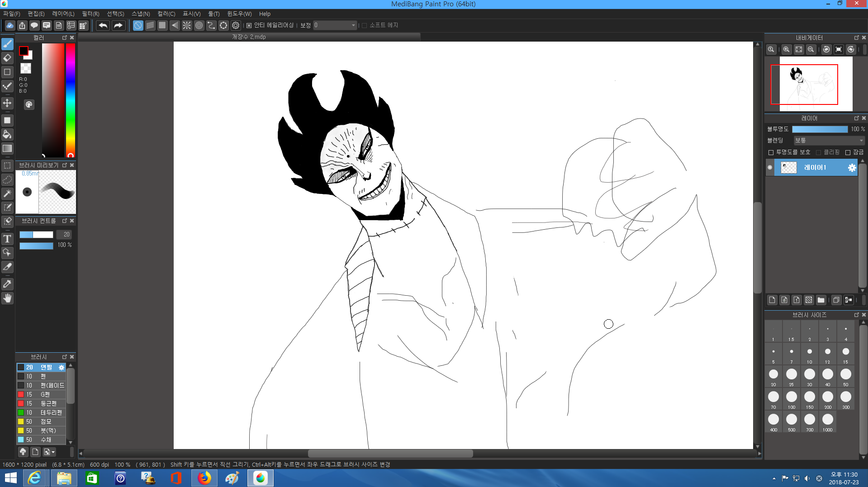Select the Eraser tool in left toolbar
868x487 pixels.
coord(7,58)
